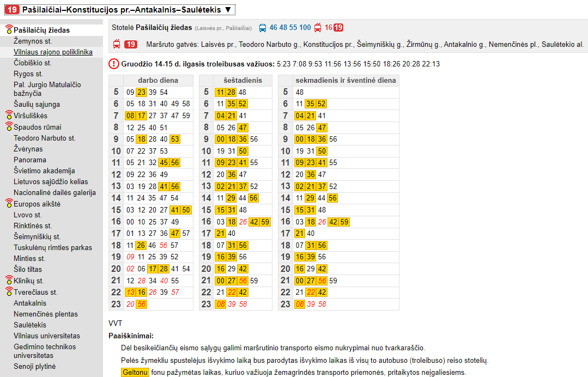Click the signal icon beside Europos aikštė
This screenshot has height=377, width=588.
click(9, 204)
